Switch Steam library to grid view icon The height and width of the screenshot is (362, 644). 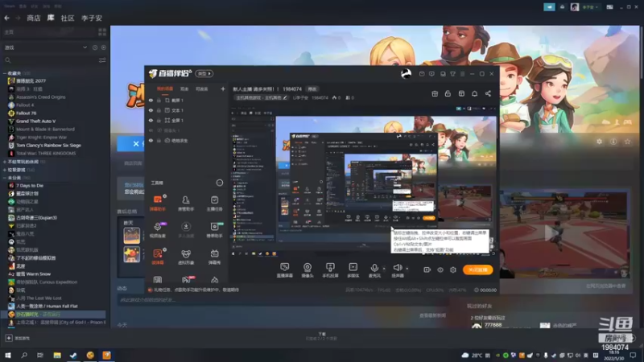pyautogui.click(x=102, y=31)
